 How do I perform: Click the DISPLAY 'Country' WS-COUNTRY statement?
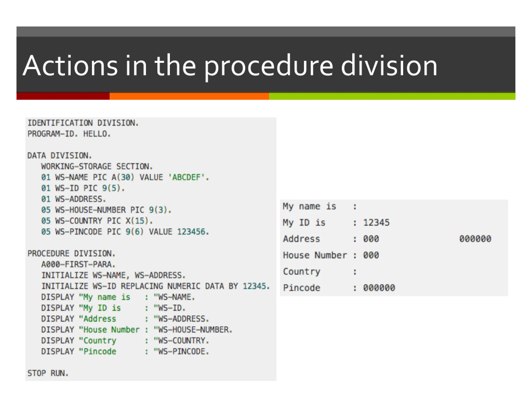point(125,341)
